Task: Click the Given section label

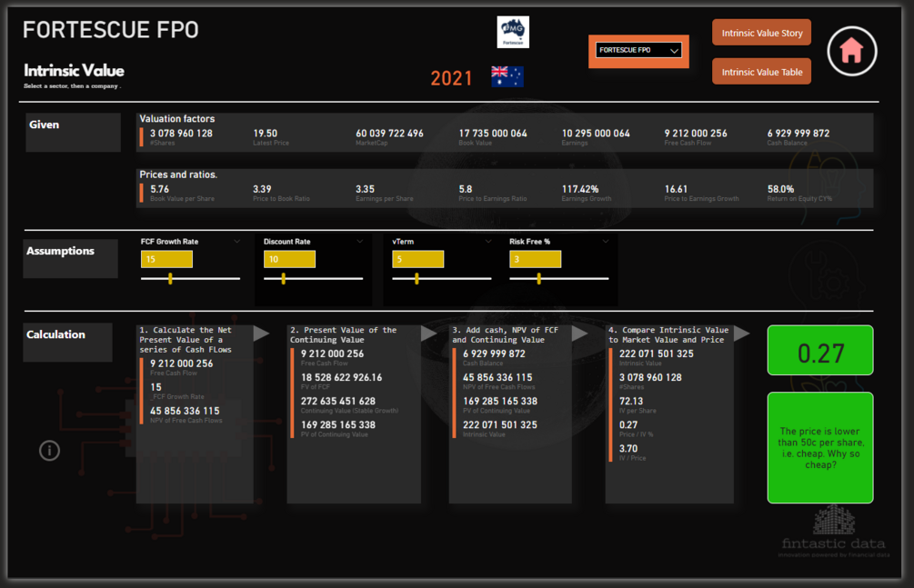Action: coord(45,125)
